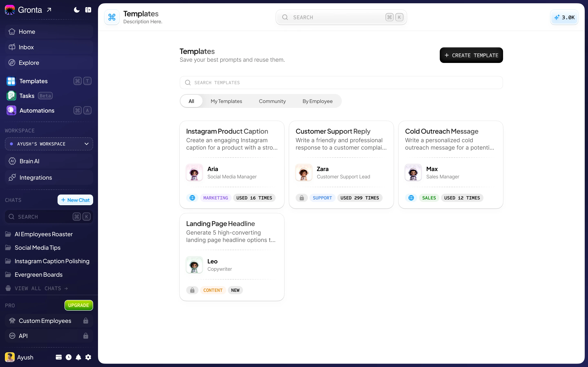
Task: Open billing card icon in footer
Action: (59, 357)
